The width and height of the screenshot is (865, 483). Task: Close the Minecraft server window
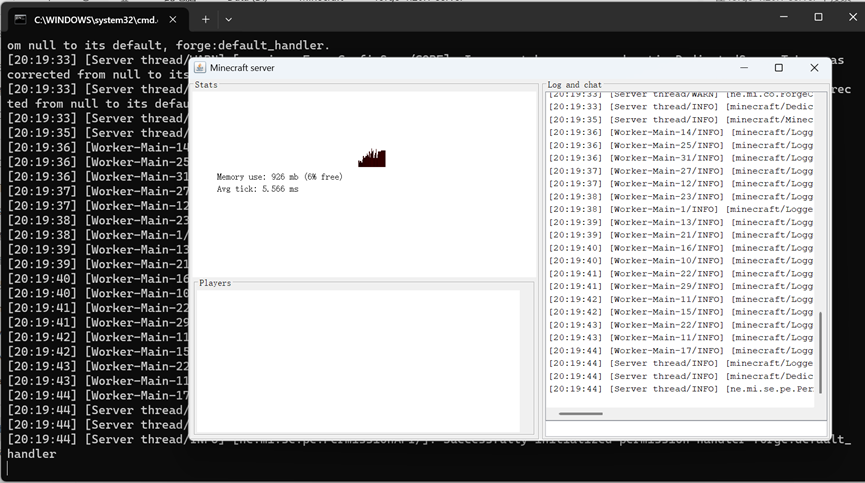click(x=814, y=67)
